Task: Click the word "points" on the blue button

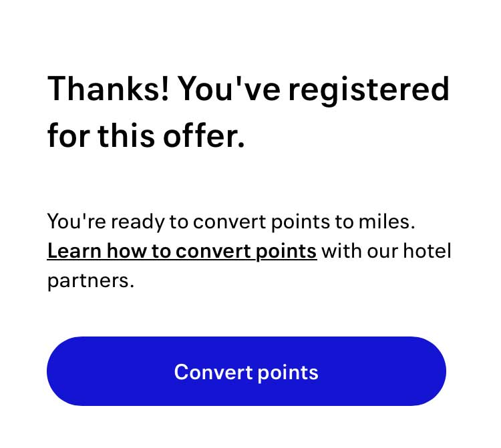Action: coord(287,373)
